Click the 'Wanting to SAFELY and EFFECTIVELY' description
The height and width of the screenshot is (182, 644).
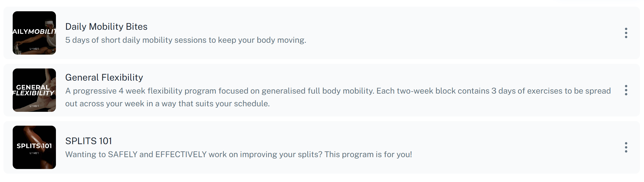(x=136, y=154)
